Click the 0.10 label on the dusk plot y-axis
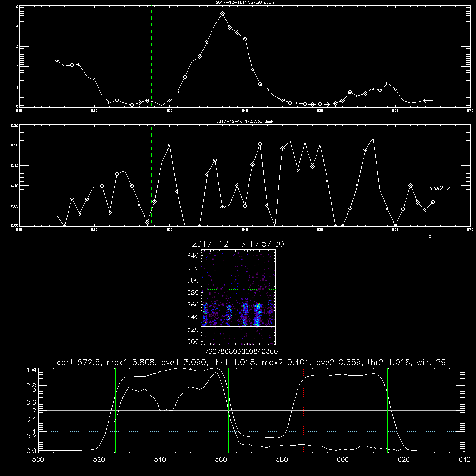 [15, 186]
